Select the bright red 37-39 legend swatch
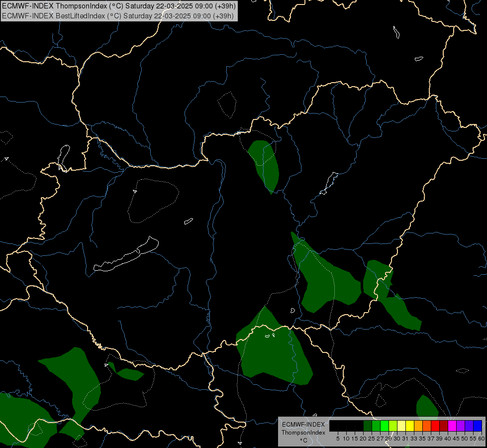This screenshot has width=487, height=448. pyautogui.click(x=435, y=426)
